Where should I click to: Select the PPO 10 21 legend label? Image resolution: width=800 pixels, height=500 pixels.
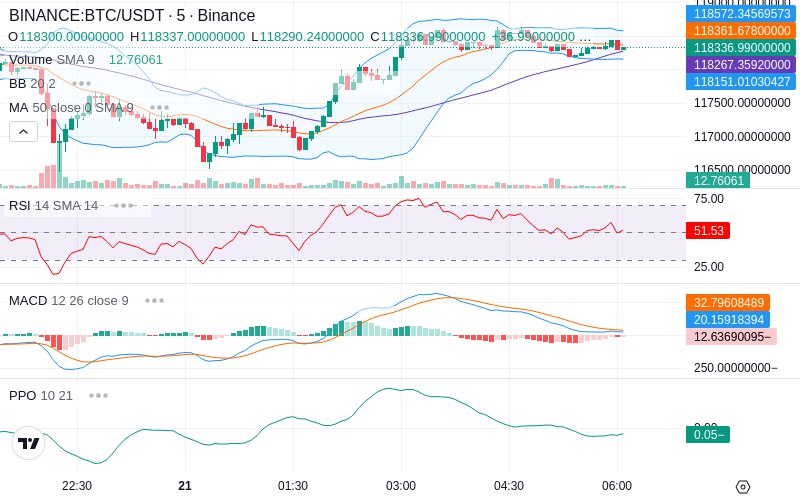[x=40, y=395]
